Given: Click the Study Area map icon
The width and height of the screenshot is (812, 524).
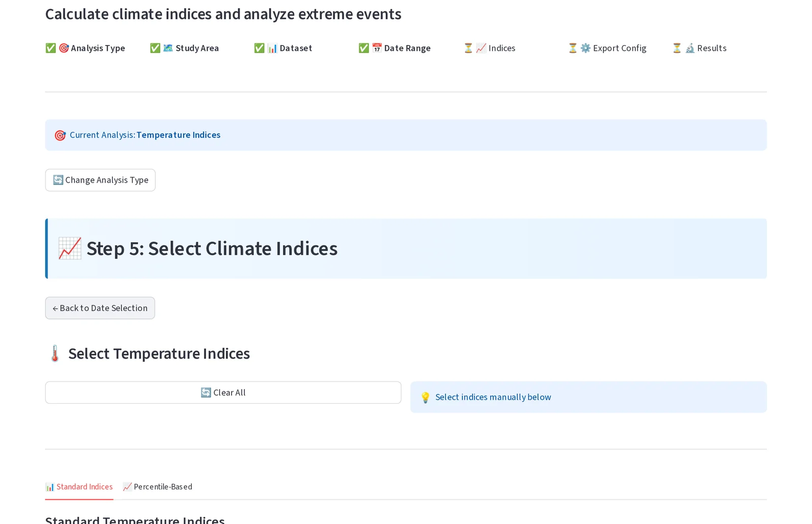Looking at the screenshot, I should coord(168,48).
